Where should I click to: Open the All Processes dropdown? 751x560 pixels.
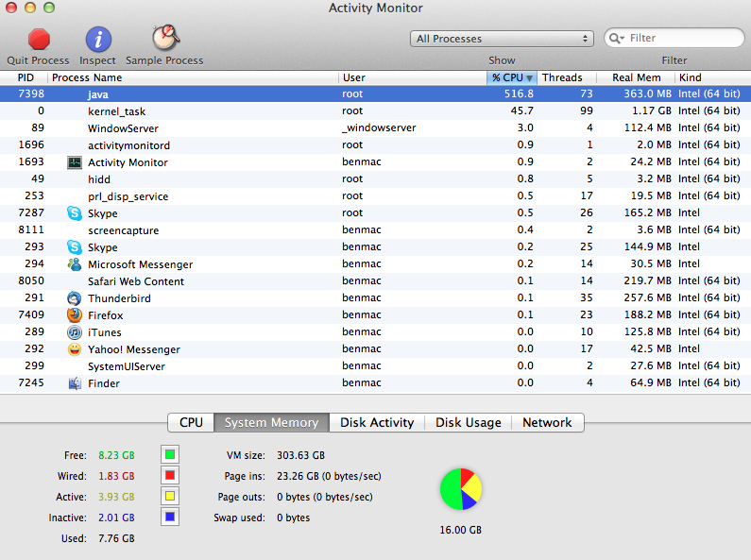coord(502,39)
